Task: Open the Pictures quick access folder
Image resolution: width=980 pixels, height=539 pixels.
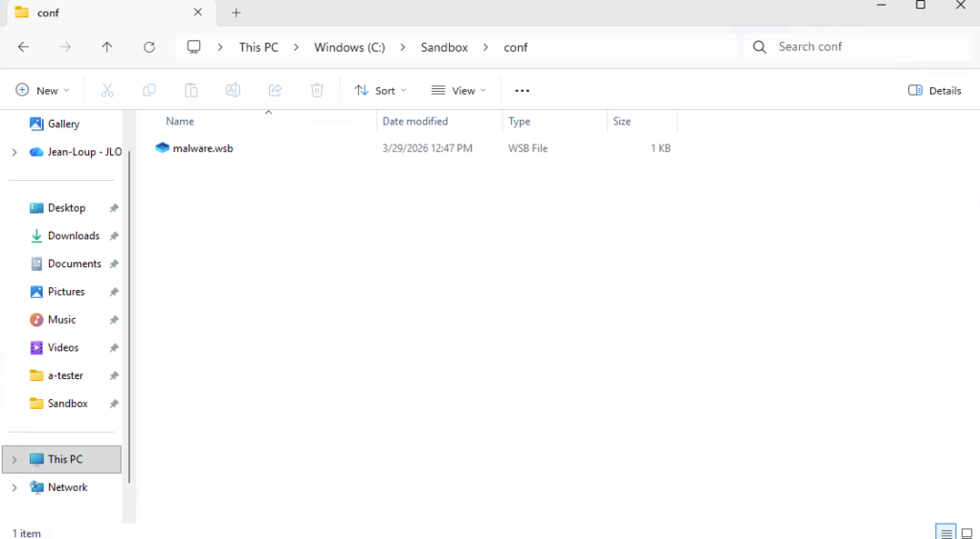Action: (x=56, y=291)
